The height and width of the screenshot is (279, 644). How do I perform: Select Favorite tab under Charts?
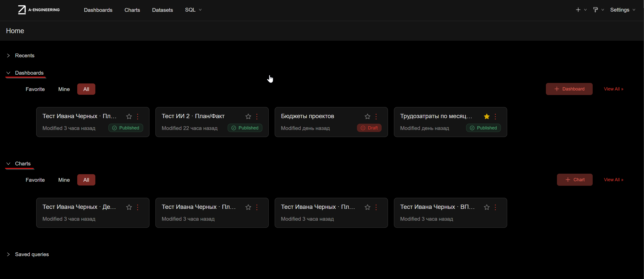(35, 180)
